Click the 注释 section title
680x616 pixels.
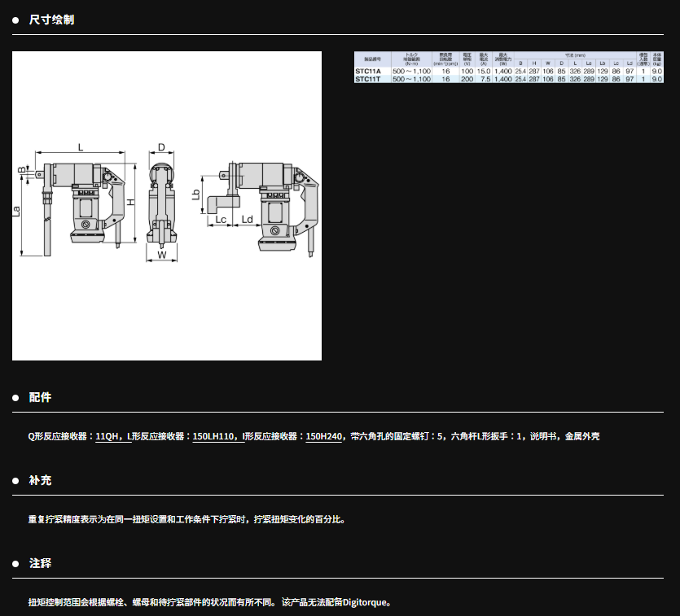40,563
